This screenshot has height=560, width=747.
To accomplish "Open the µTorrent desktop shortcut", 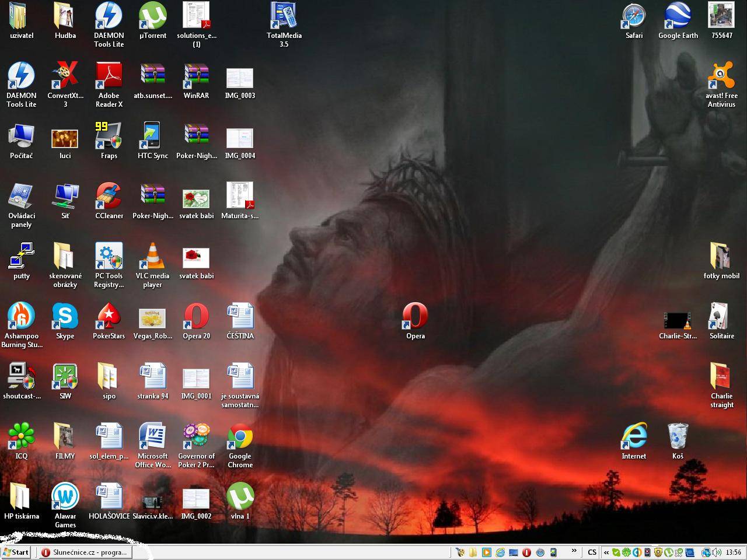I will coord(152,20).
